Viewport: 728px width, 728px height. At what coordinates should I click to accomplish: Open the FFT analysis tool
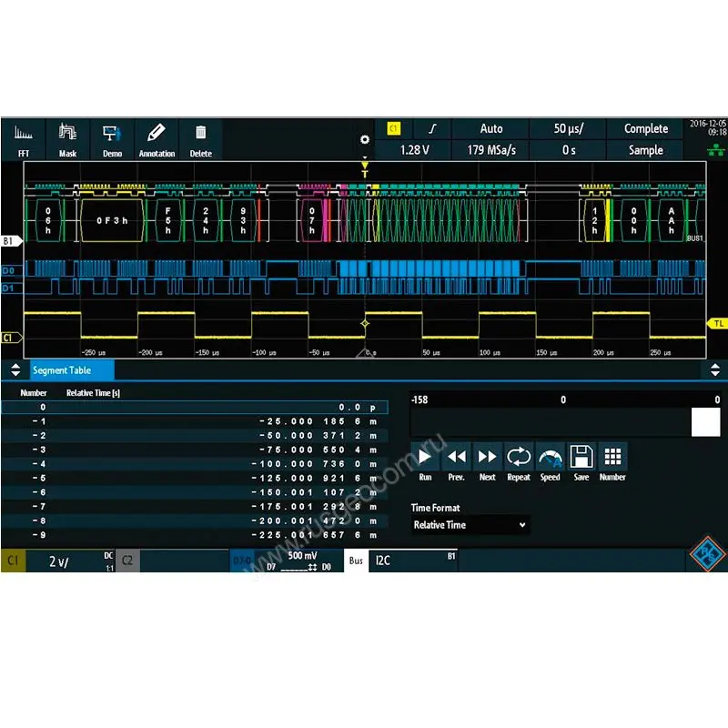24,139
